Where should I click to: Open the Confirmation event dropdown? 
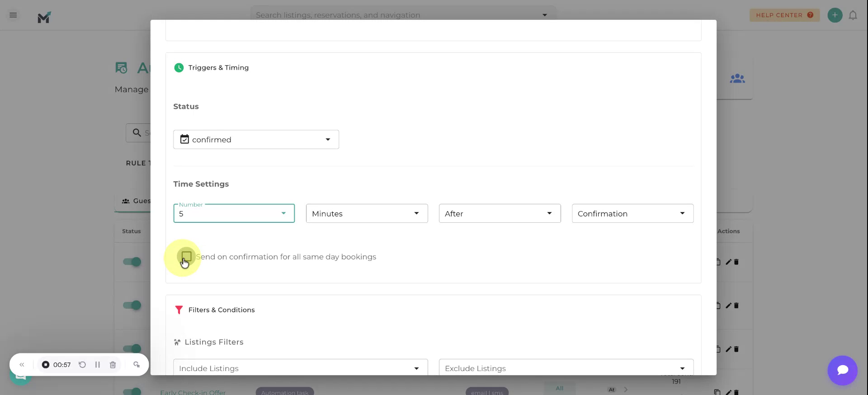[632, 213]
